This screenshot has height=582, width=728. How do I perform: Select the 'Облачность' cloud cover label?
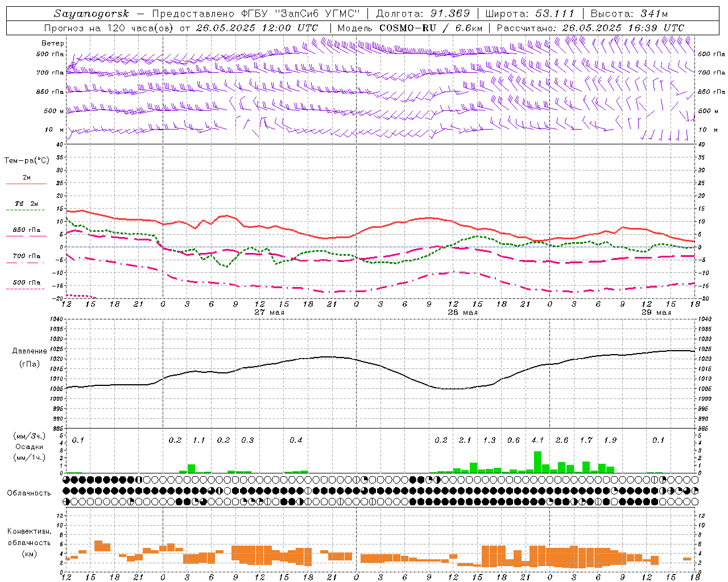(x=29, y=493)
